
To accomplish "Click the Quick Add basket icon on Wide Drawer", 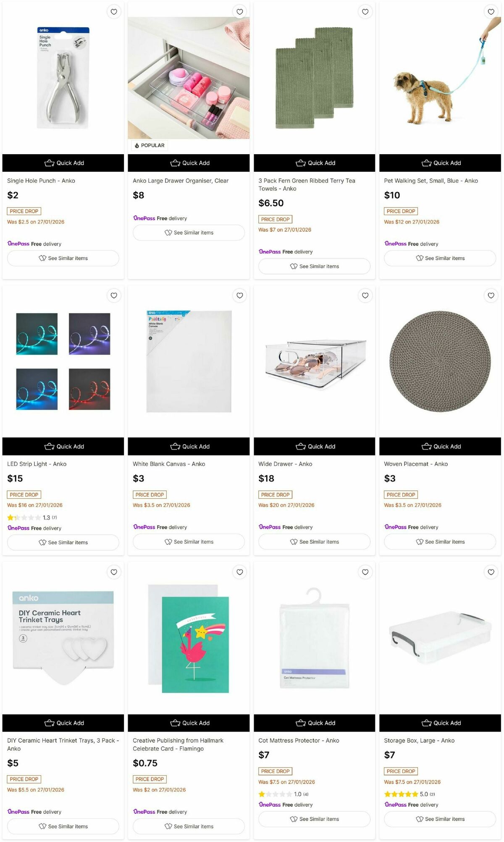I will click(x=302, y=446).
